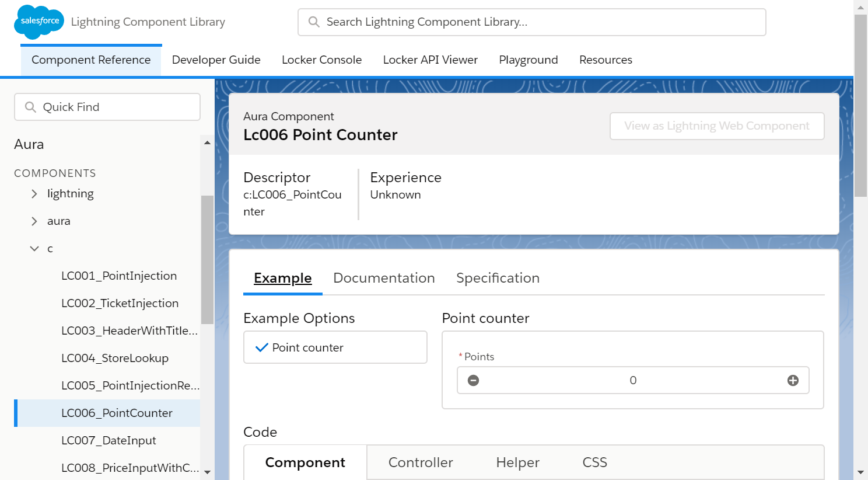868x480 pixels.
Task: Open LC003_HeaderWithTitle component
Action: coord(129,331)
